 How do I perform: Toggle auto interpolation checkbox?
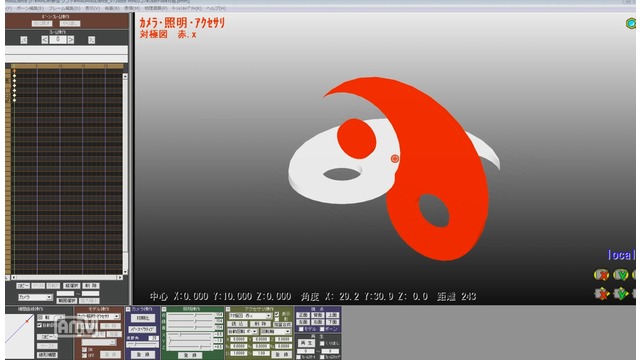click(39, 325)
